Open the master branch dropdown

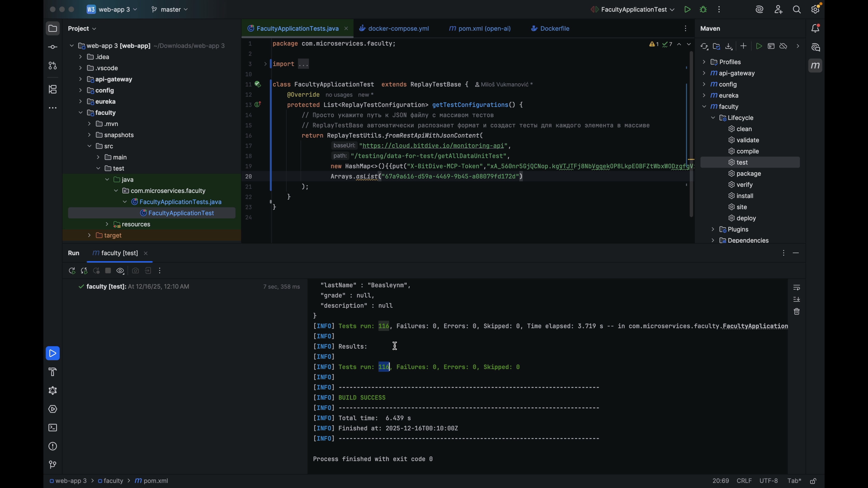pyautogui.click(x=170, y=10)
